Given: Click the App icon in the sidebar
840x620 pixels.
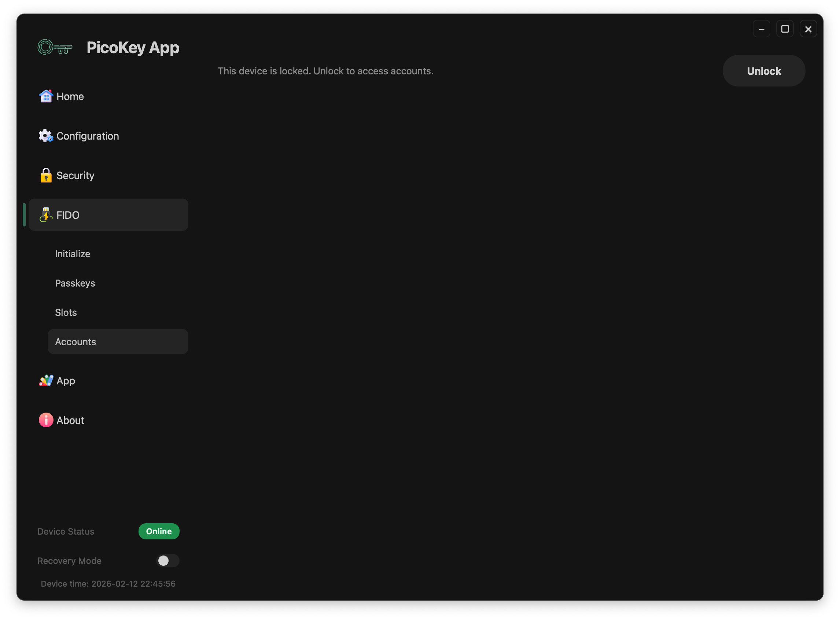Looking at the screenshot, I should pyautogui.click(x=46, y=381).
